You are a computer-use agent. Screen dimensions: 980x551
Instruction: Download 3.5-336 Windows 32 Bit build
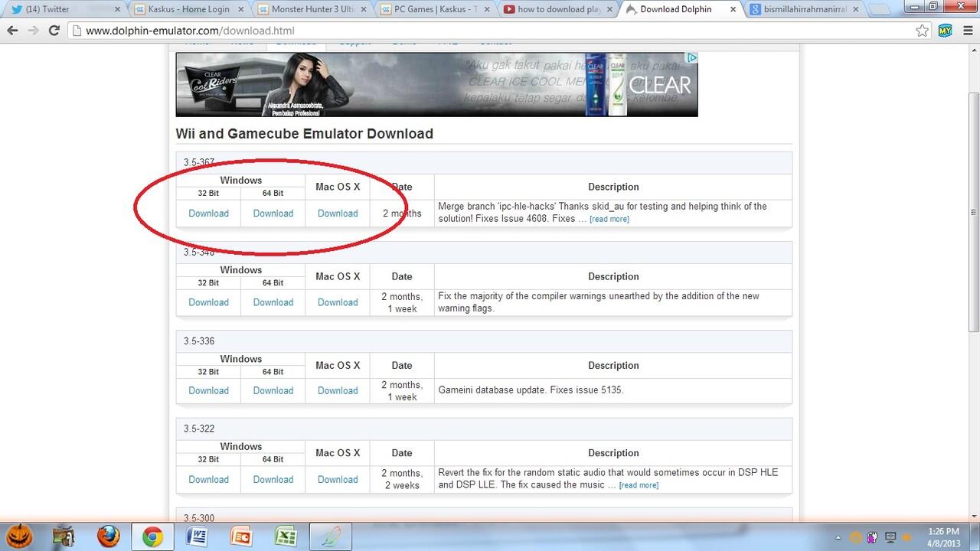208,390
